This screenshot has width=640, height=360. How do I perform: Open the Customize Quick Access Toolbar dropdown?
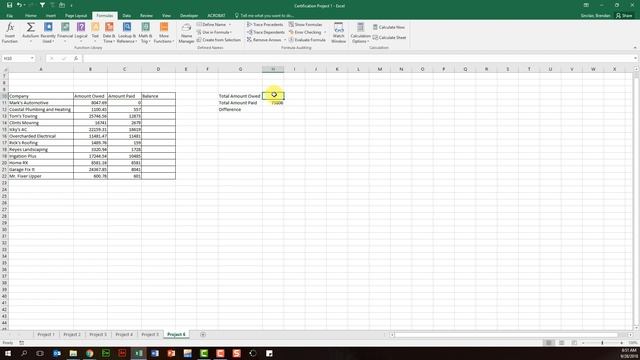click(71, 5)
